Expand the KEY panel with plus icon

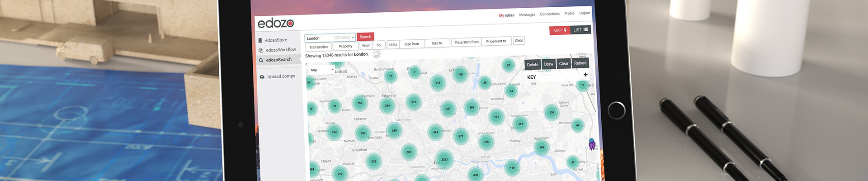click(x=585, y=75)
